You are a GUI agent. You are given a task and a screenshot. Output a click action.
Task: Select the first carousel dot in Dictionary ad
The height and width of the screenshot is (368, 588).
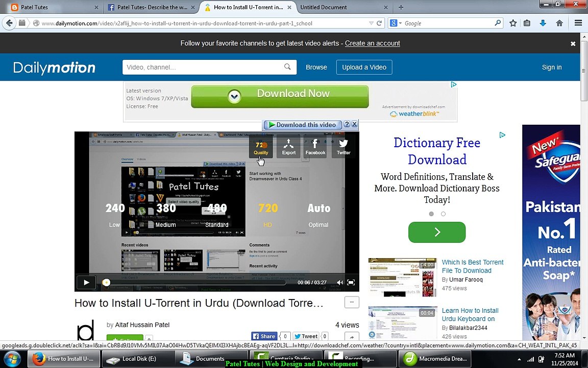pyautogui.click(x=431, y=214)
